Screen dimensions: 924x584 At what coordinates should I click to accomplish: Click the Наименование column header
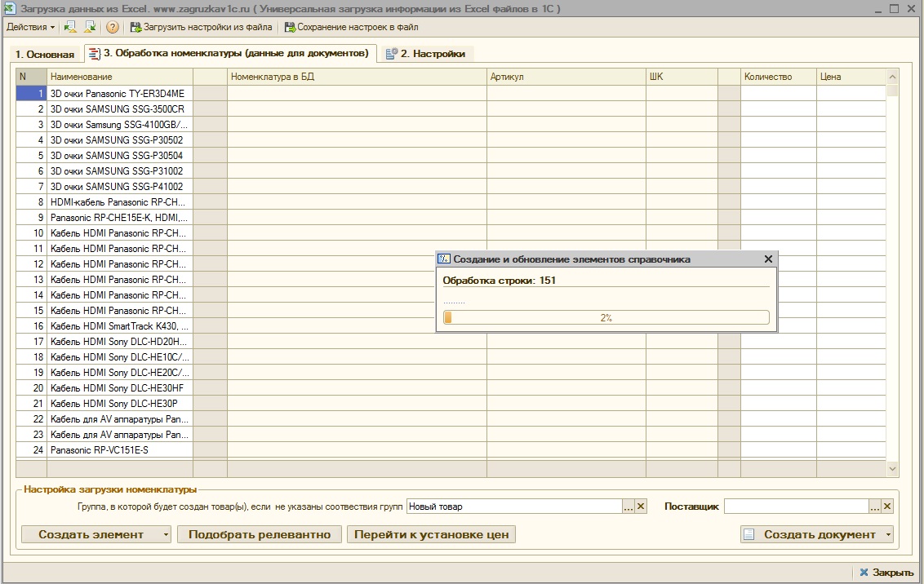[x=120, y=77]
